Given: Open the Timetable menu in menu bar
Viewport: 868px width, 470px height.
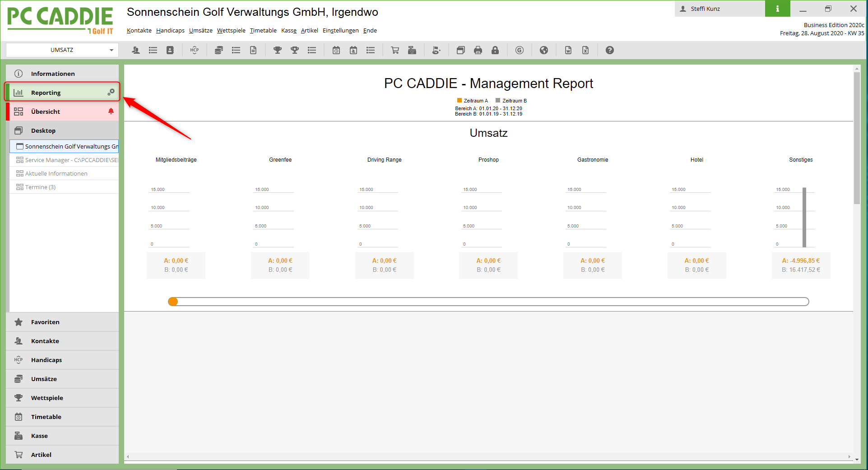Looking at the screenshot, I should (263, 31).
